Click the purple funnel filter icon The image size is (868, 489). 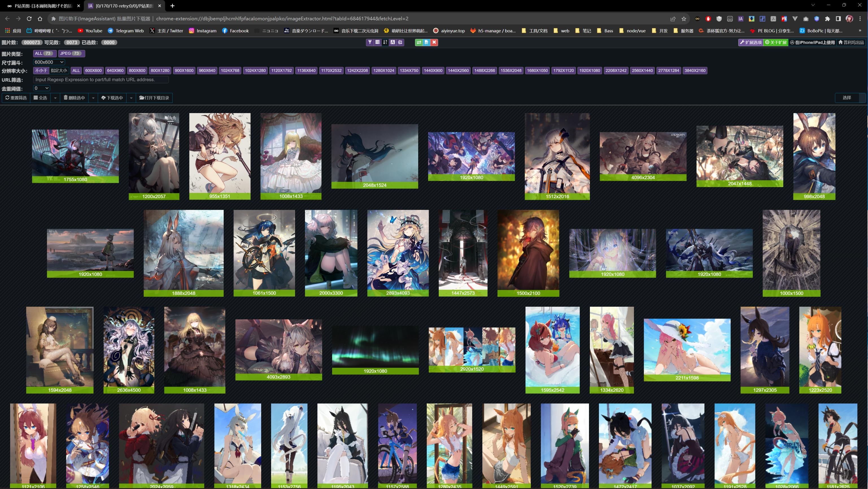tap(370, 42)
